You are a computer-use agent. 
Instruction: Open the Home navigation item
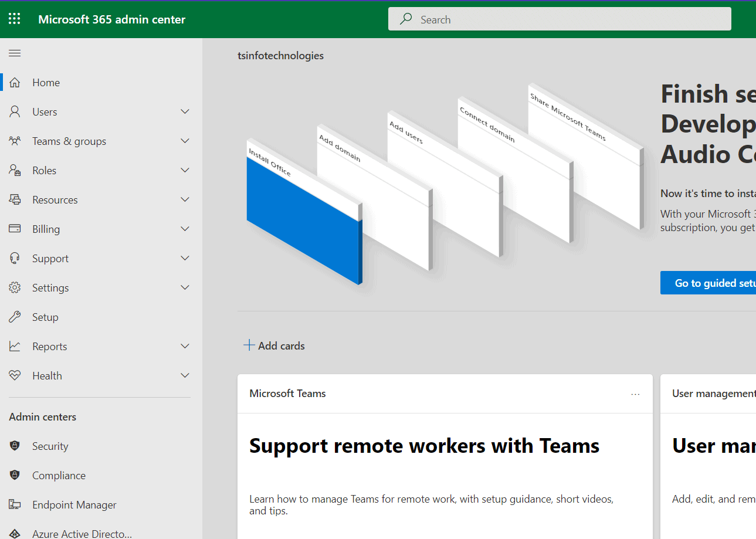pos(101,83)
